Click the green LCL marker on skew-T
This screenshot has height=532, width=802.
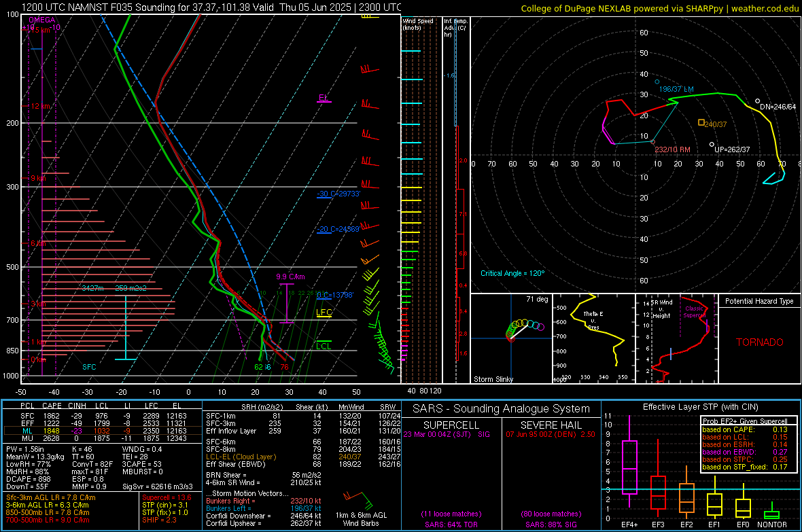tap(324, 346)
